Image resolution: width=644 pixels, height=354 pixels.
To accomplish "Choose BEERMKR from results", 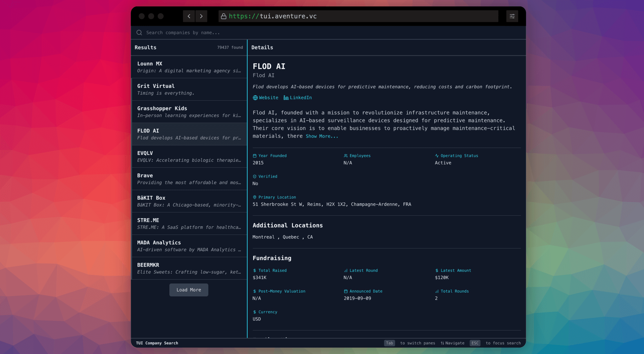I will coord(189,268).
